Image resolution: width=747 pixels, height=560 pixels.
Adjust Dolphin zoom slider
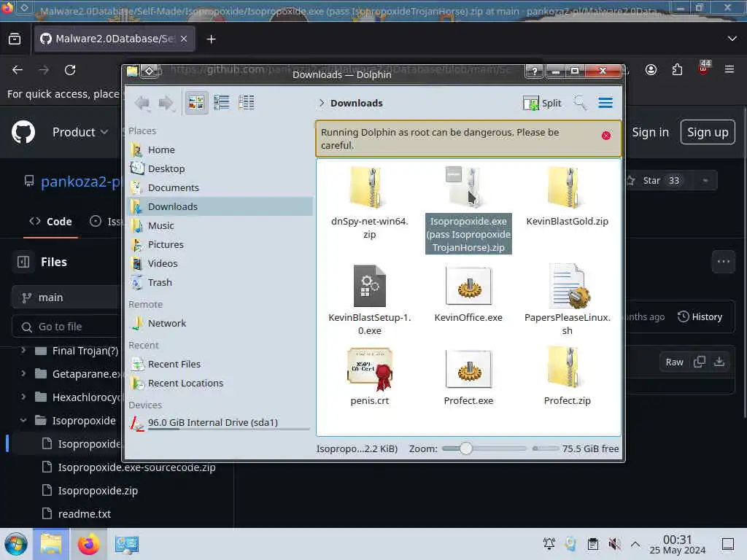point(466,448)
